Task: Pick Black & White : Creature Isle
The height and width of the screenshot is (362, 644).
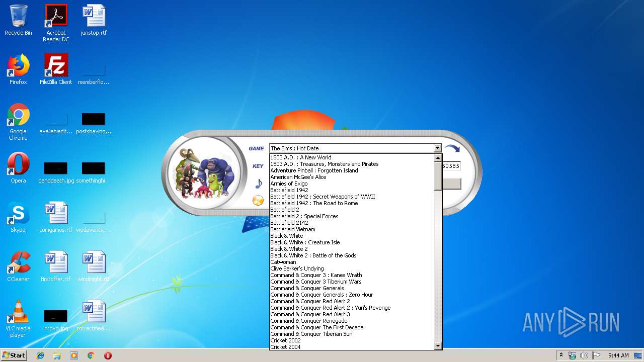Action: coord(352,242)
